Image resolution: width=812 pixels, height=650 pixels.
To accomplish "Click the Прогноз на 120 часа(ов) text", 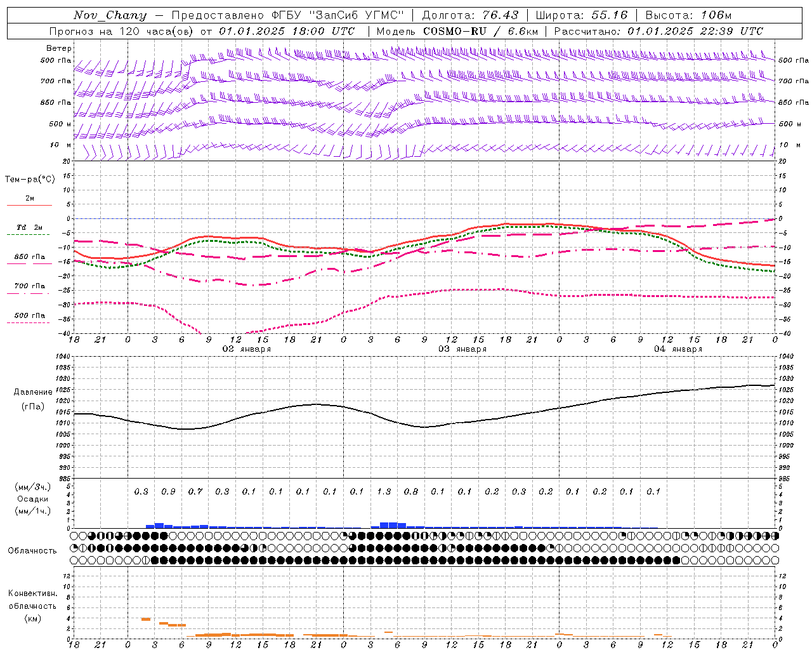I will click(x=122, y=31).
